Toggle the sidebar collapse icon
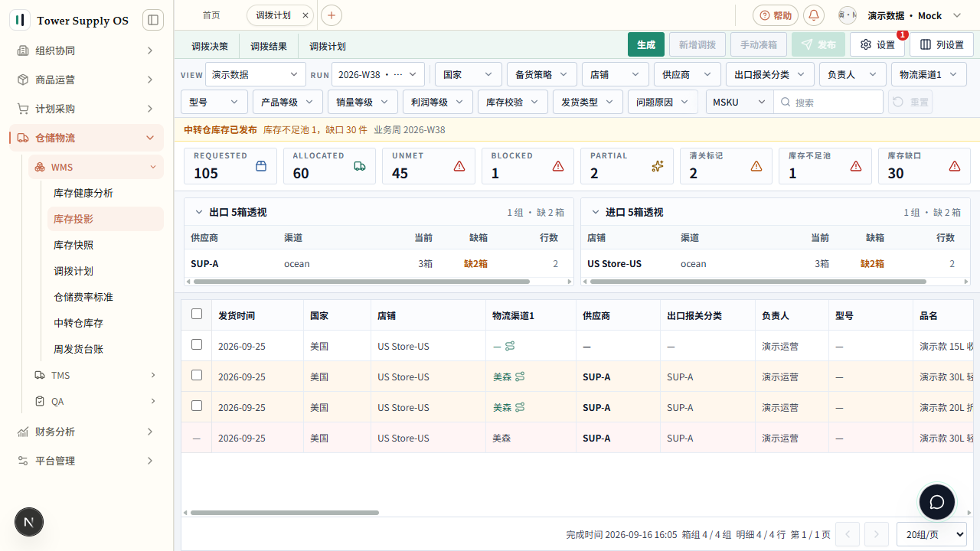The image size is (980, 551). (153, 20)
